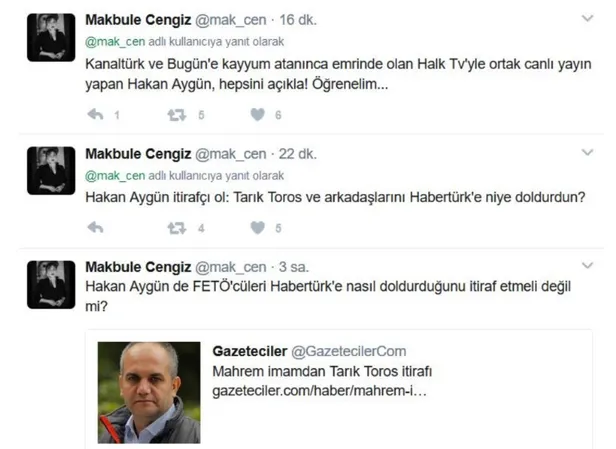
Task: Open the quoted tweet's man photo
Action: tap(149, 392)
